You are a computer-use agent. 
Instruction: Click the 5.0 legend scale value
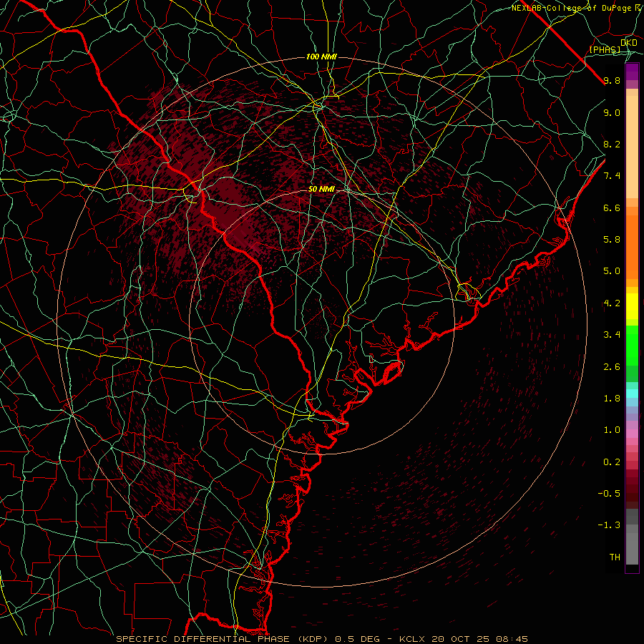point(612,271)
